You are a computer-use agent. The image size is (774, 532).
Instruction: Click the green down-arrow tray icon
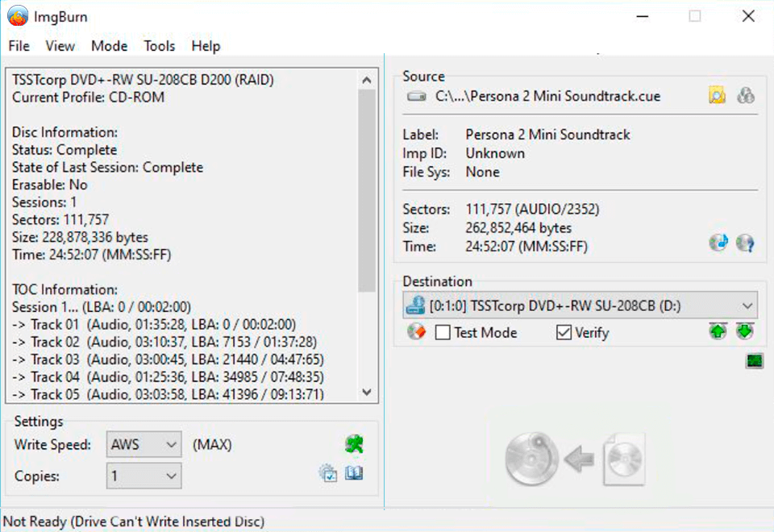coord(745,332)
